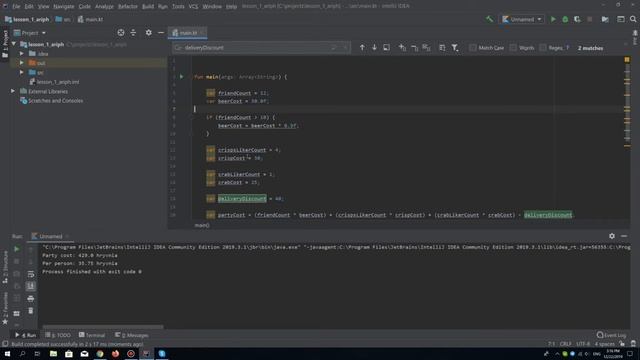Open the Unnamed run configuration dropdown

coord(522,19)
